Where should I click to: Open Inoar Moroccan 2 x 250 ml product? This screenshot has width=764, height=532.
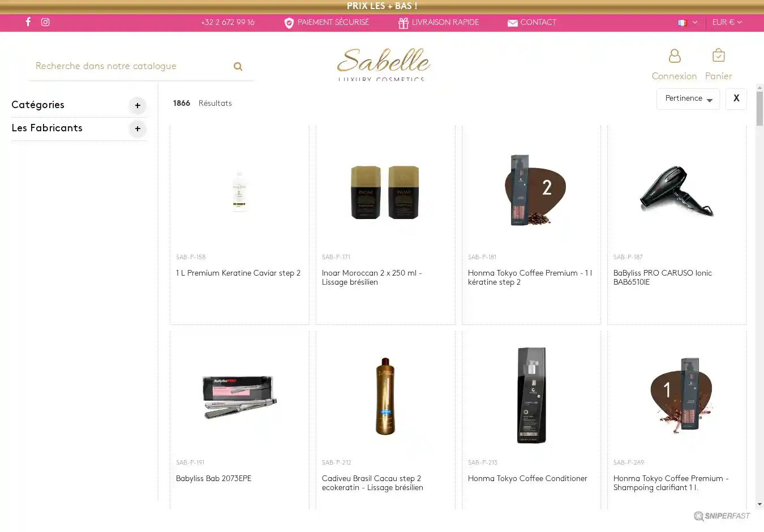(x=371, y=277)
